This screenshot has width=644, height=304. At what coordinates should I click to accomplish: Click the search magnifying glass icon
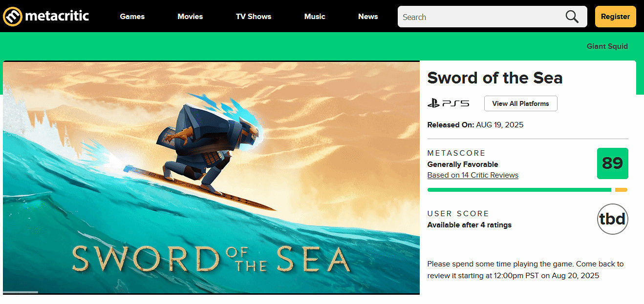tap(572, 17)
